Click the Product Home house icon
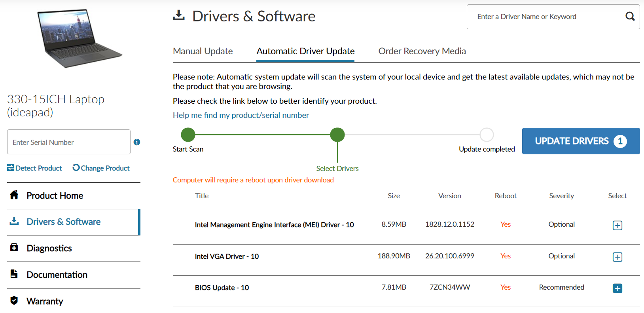Screen dimensions: 644x313 pyautogui.click(x=14, y=195)
